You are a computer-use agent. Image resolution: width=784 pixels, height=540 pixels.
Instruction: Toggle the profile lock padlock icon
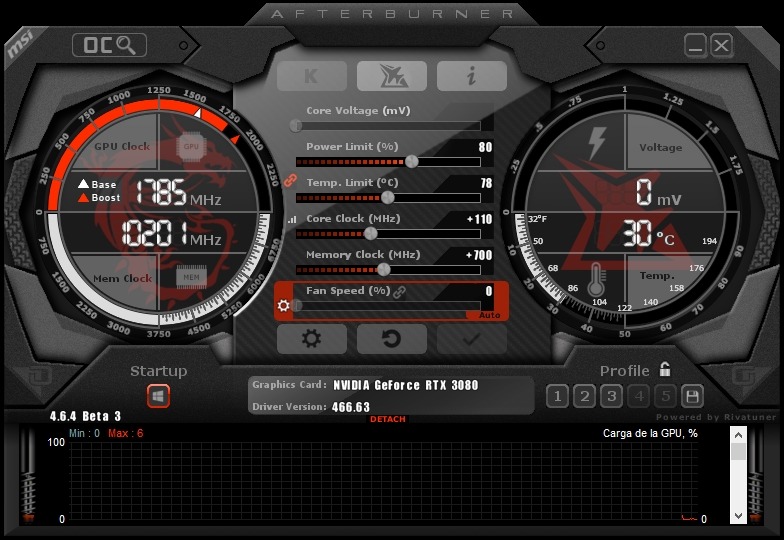[x=665, y=370]
